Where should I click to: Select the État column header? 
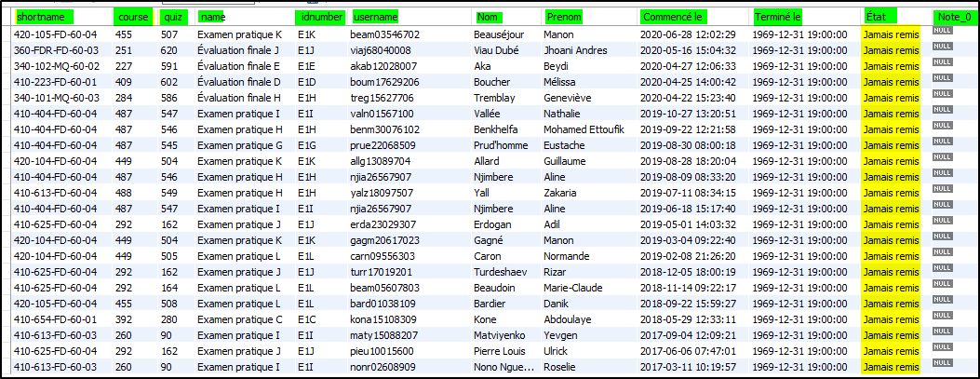pos(875,17)
